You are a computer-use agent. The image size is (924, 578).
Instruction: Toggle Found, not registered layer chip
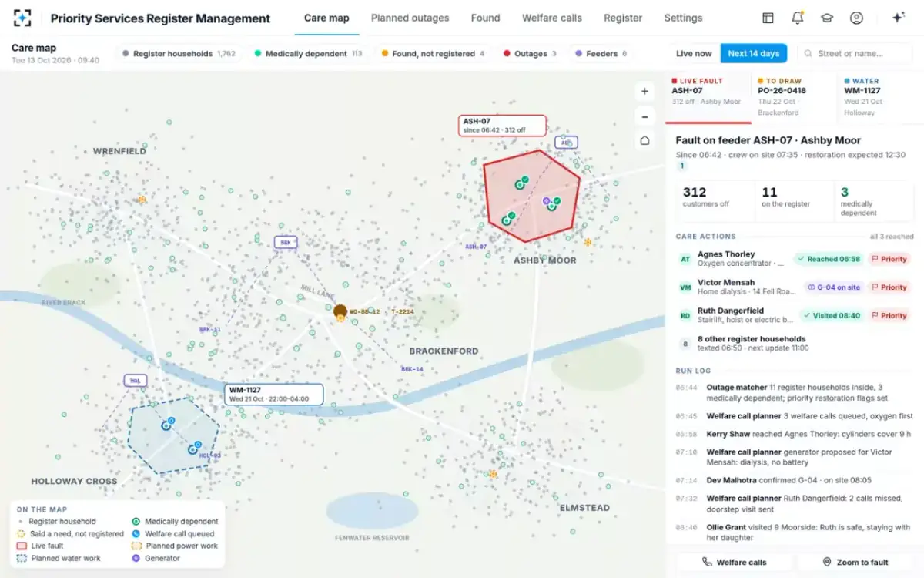tap(433, 54)
